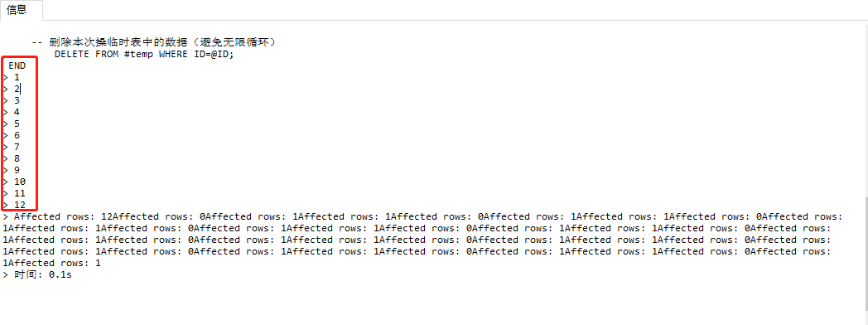Click the END keyword line
The width and height of the screenshot is (868, 325).
point(17,65)
